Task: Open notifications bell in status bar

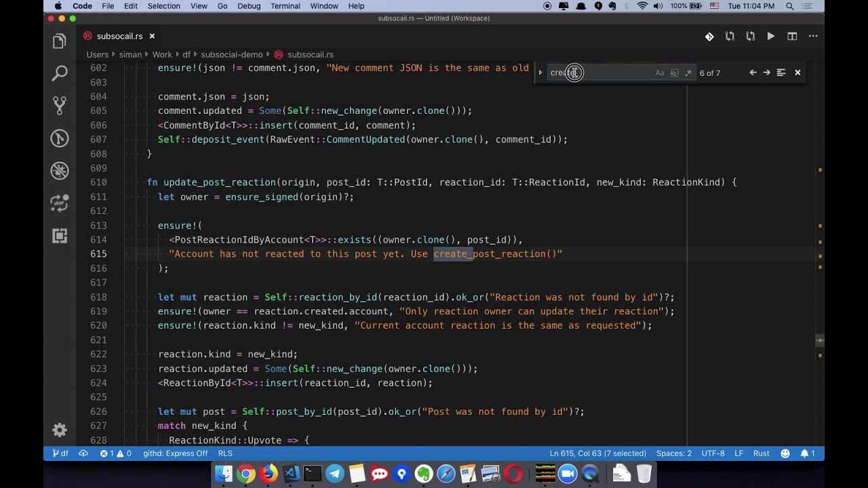Action: [807, 453]
